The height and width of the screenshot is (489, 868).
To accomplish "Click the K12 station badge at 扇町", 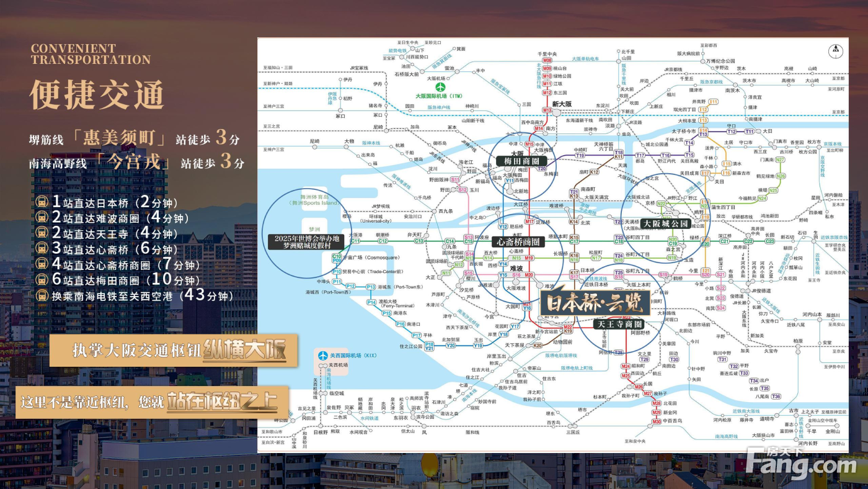I will (594, 172).
